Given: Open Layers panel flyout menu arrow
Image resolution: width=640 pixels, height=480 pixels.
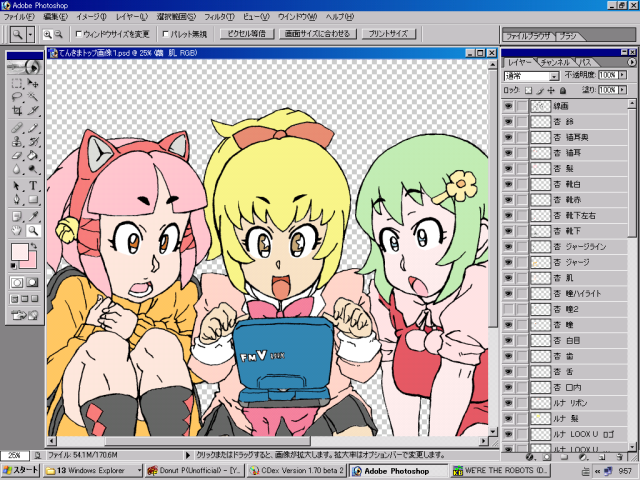Looking at the screenshot, I should pos(631,62).
